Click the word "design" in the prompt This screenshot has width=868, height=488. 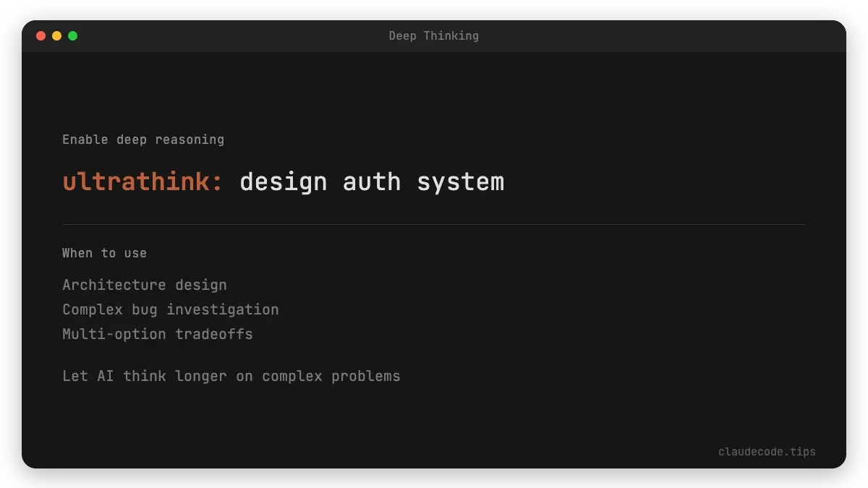284,181
